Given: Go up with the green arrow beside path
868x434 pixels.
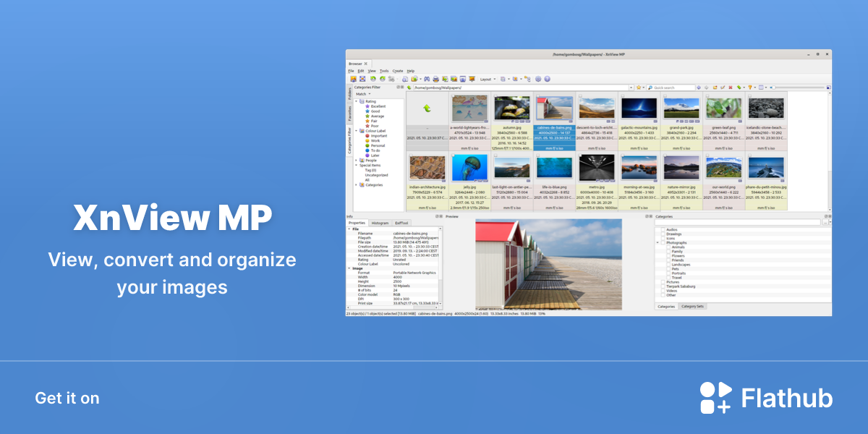Looking at the screenshot, I should pyautogui.click(x=409, y=88).
